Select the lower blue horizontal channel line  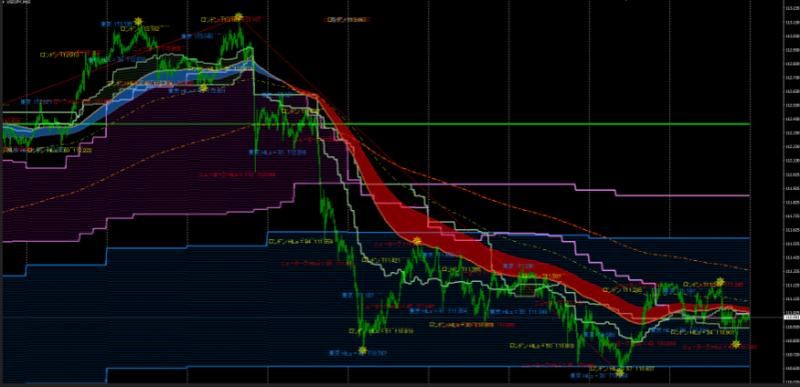tap(428, 367)
